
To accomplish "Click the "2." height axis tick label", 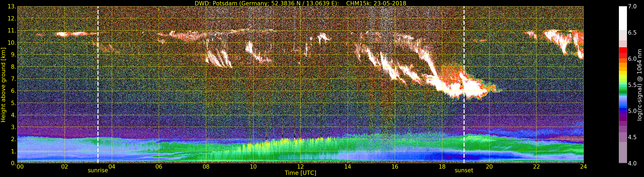I will tap(13, 139).
